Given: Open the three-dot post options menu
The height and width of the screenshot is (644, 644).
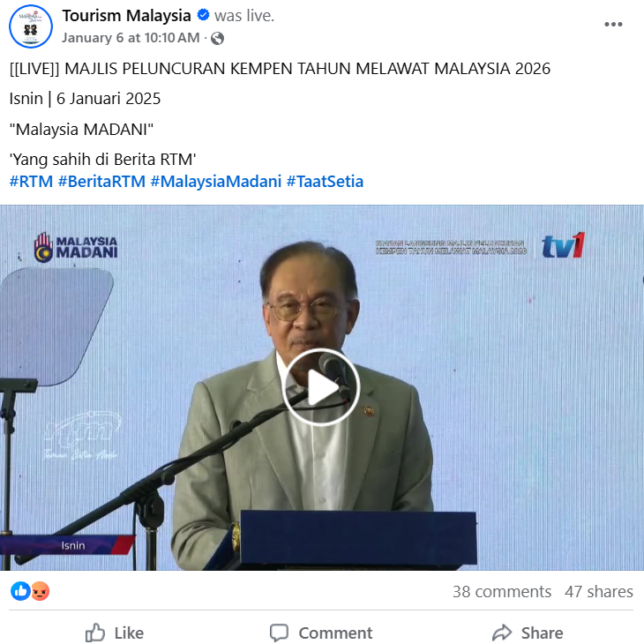Looking at the screenshot, I should (x=613, y=25).
